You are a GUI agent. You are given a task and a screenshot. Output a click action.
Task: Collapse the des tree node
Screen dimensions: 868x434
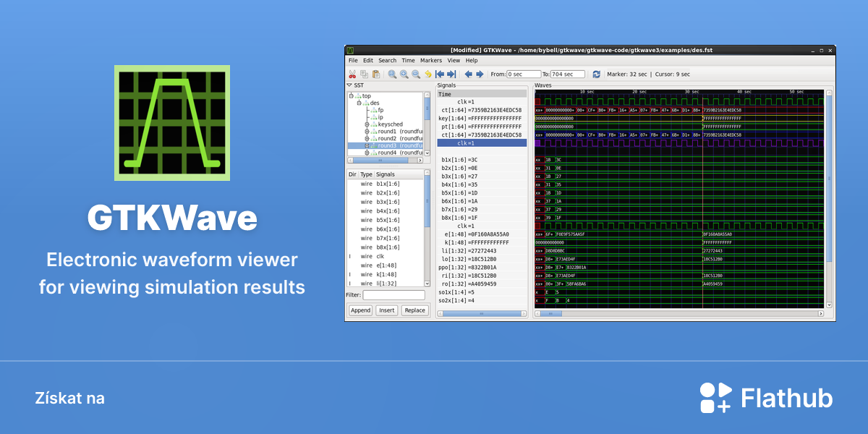(359, 103)
